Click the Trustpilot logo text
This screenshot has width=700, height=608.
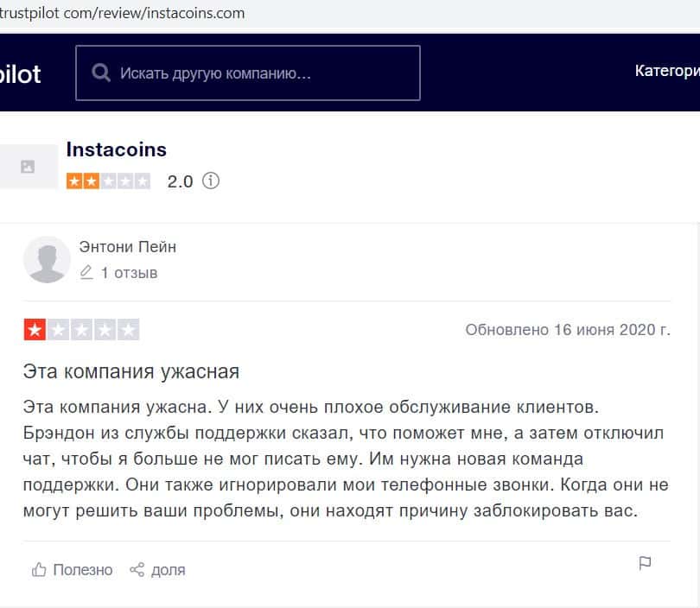pyautogui.click(x=20, y=73)
